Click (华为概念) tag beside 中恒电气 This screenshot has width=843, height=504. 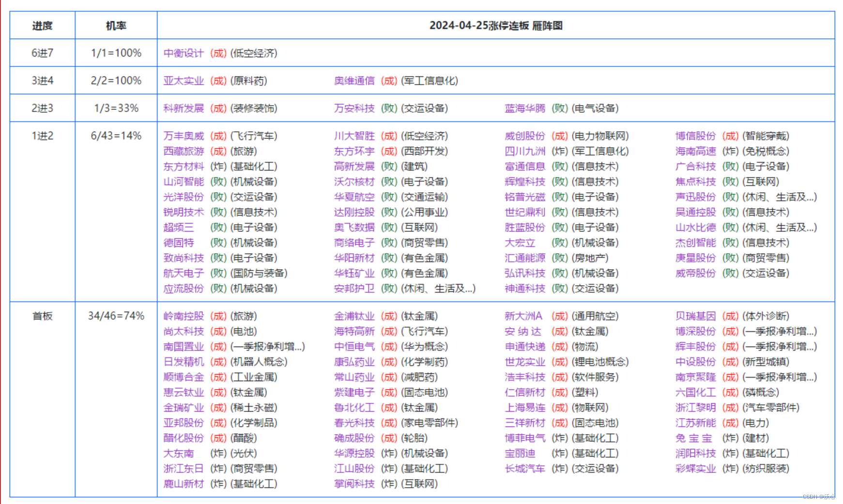click(425, 347)
